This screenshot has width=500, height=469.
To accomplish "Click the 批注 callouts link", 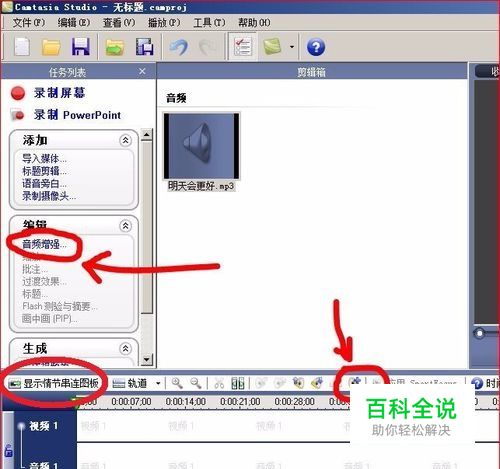I will [35, 269].
